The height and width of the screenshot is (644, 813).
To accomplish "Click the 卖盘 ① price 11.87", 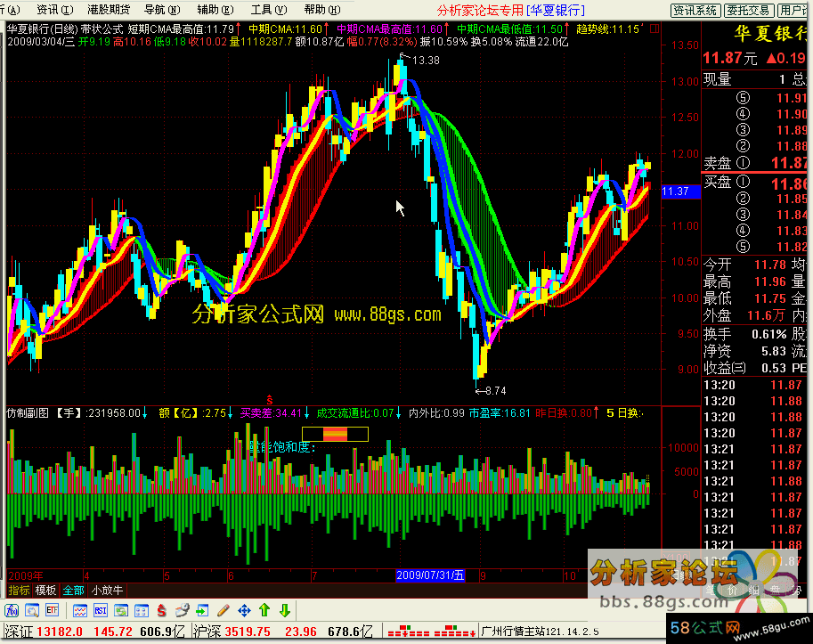I will (x=789, y=163).
